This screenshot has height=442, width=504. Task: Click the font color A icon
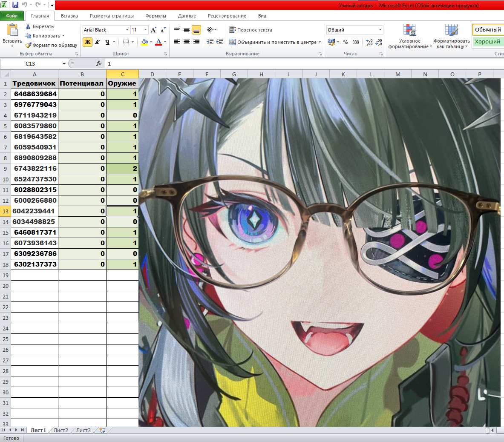[x=158, y=42]
